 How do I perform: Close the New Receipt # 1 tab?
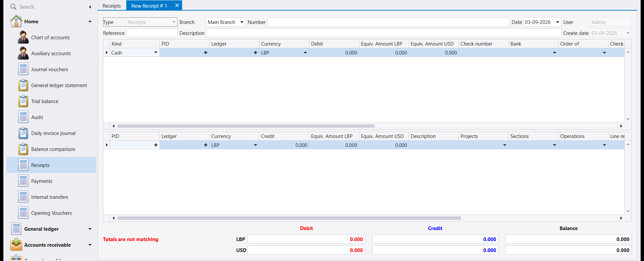(x=177, y=5)
